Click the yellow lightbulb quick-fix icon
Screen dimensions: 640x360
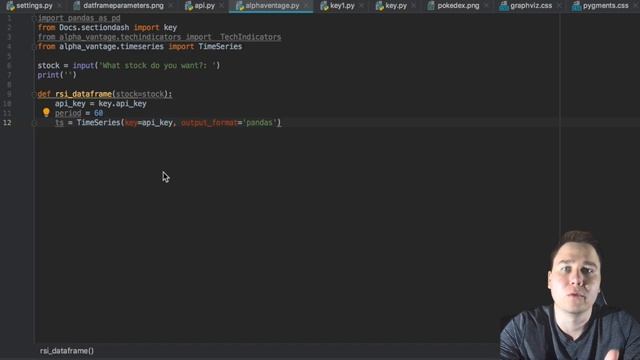click(x=46, y=112)
